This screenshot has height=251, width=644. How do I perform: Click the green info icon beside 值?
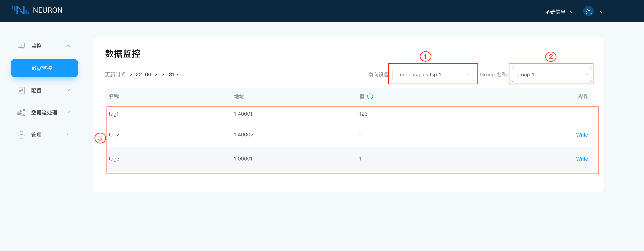(x=370, y=96)
